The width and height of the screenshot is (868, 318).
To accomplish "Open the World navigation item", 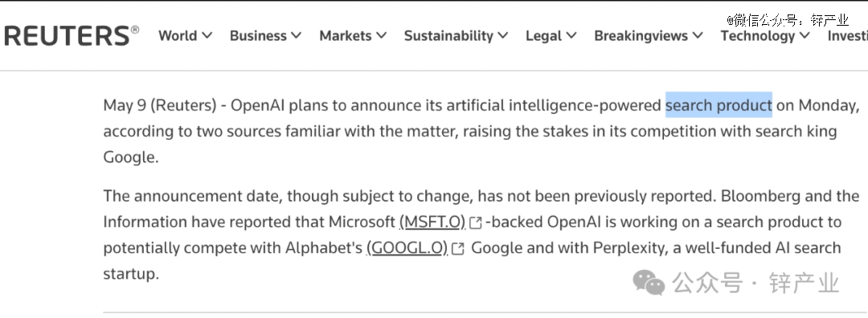I will (x=178, y=35).
